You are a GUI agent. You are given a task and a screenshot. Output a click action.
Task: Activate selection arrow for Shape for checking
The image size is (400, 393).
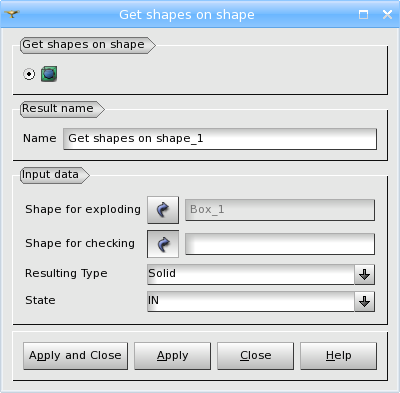[x=163, y=244]
